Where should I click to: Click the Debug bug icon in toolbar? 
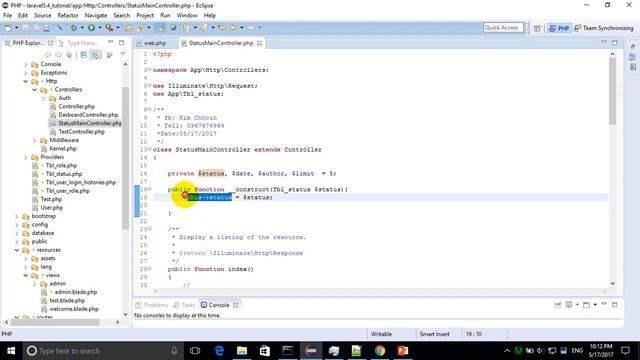click(74, 28)
